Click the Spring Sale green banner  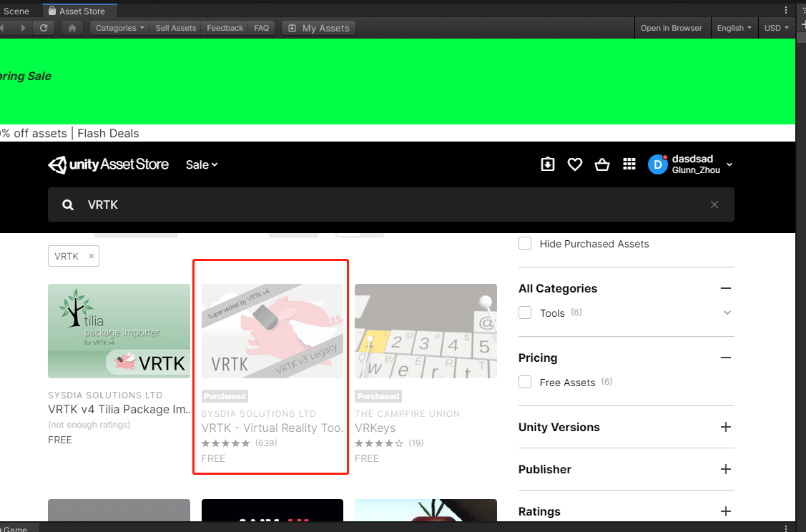click(x=398, y=82)
